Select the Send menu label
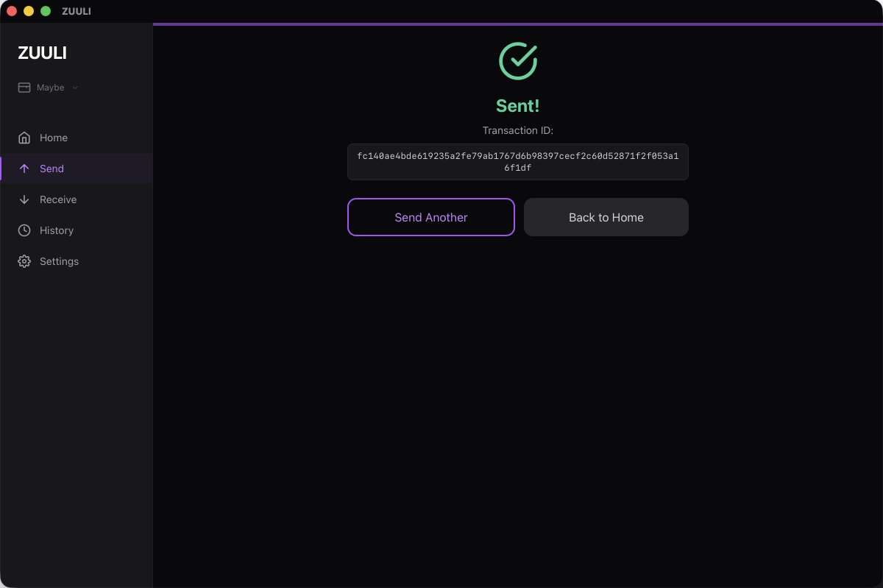 (x=52, y=169)
